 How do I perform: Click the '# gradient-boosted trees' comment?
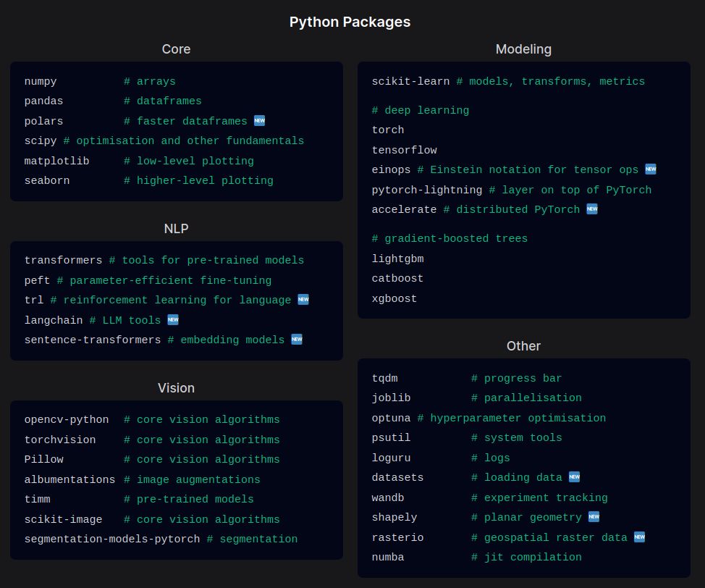pos(449,238)
